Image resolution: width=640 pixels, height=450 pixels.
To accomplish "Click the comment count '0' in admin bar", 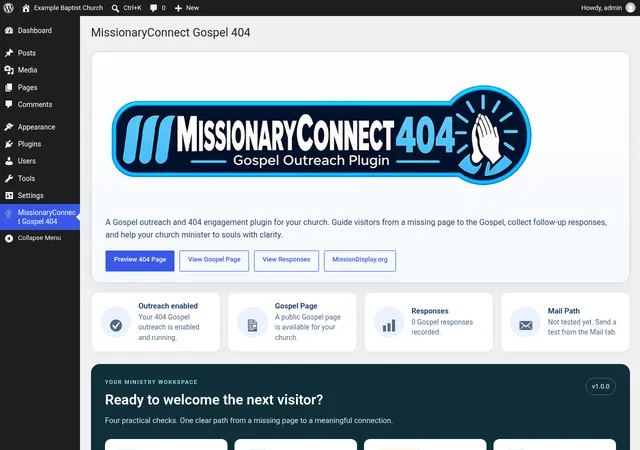I will pos(163,8).
